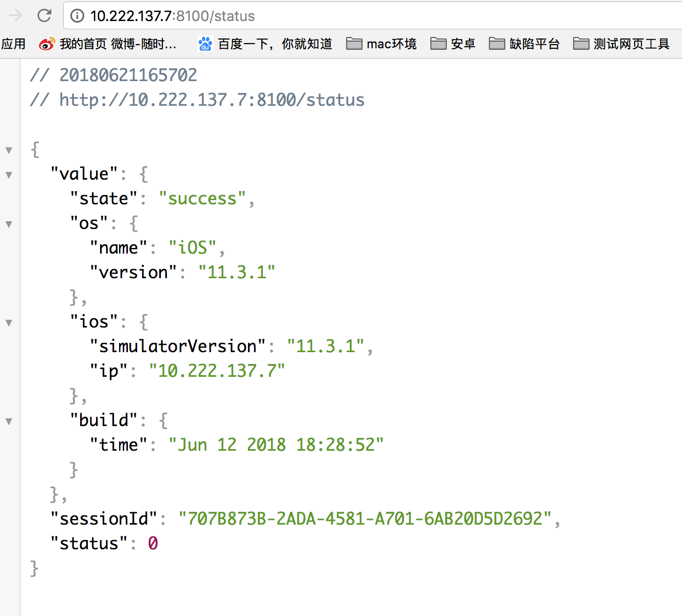Click the "state" key
This screenshot has width=682, height=616.
pyautogui.click(x=104, y=199)
